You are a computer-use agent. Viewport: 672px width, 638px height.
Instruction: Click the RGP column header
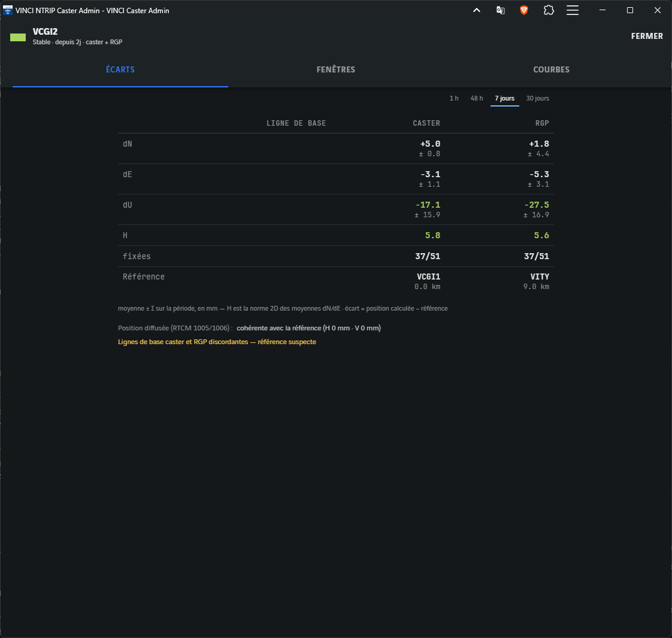point(542,123)
